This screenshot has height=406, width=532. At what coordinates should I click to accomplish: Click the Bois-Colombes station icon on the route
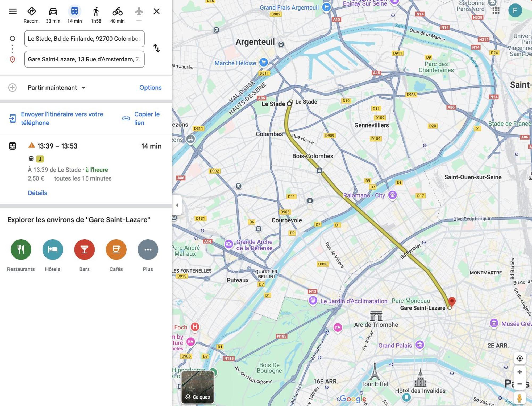click(x=319, y=170)
